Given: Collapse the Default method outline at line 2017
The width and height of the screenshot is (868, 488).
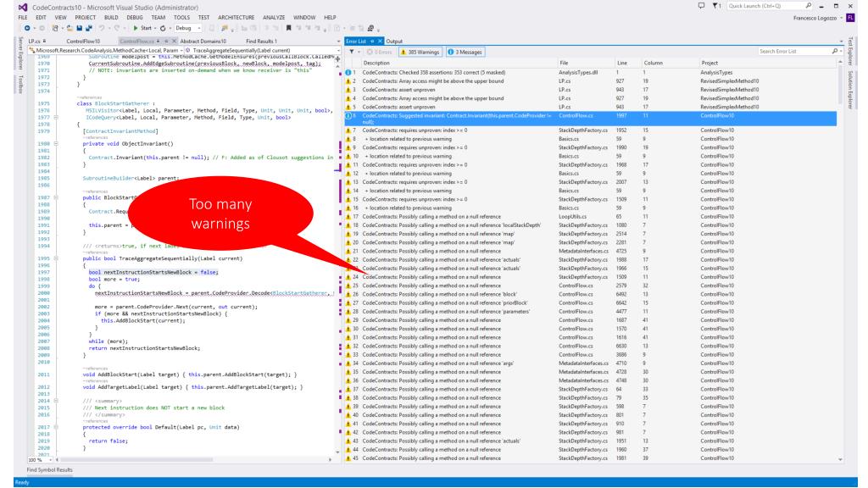Looking at the screenshot, I should pos(56,427).
